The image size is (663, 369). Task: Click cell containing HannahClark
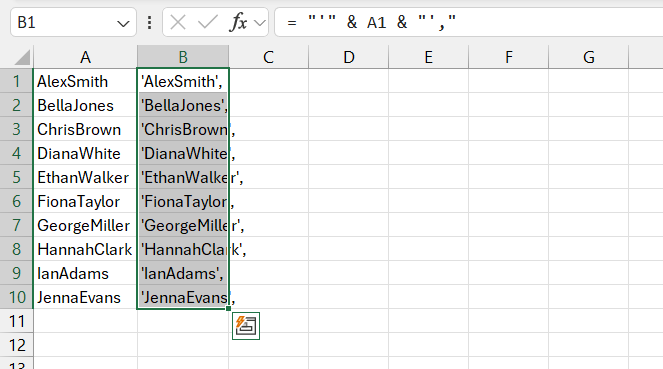coord(85,249)
